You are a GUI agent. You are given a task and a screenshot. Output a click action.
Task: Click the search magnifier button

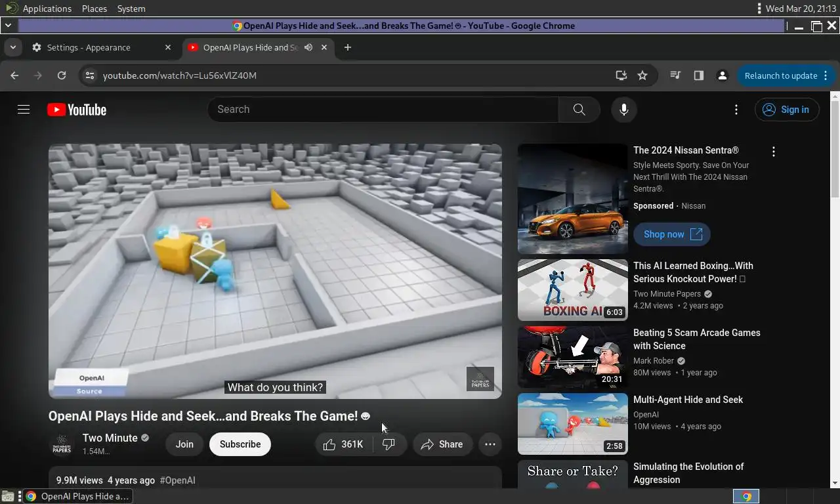[579, 110]
